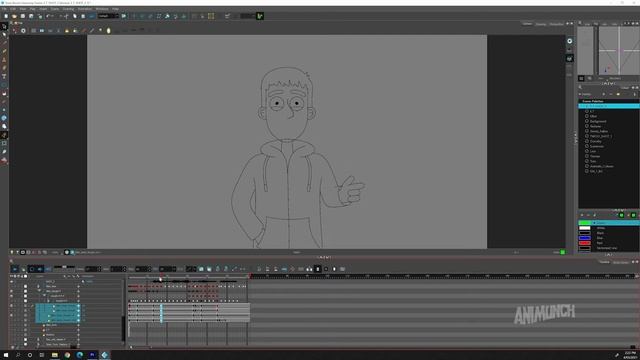Pick the Red colour swatch
640x360 pixels.
coord(584,243)
